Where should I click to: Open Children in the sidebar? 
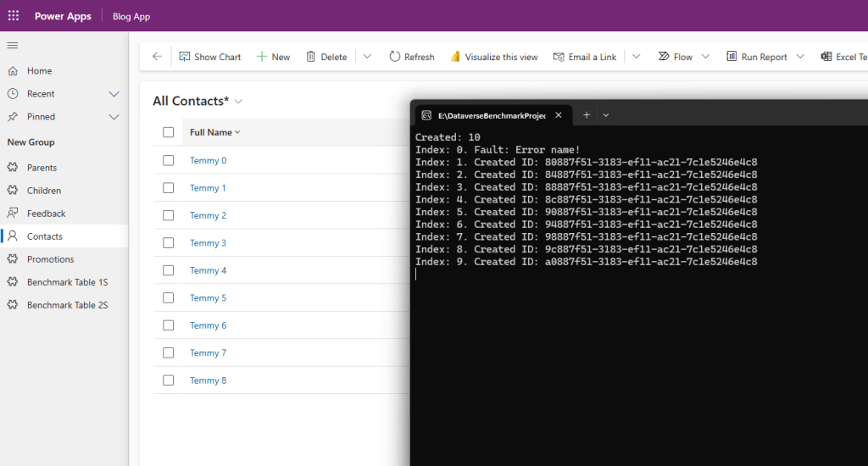point(44,191)
